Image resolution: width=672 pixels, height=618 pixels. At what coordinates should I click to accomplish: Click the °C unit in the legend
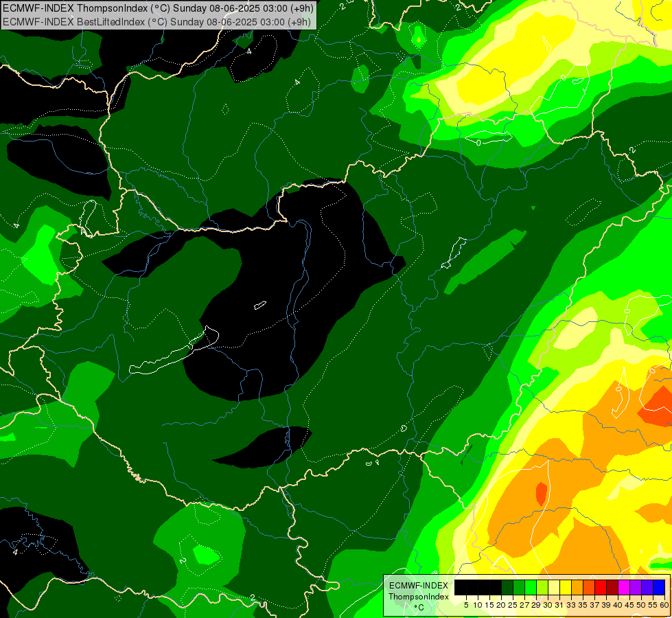[419, 608]
